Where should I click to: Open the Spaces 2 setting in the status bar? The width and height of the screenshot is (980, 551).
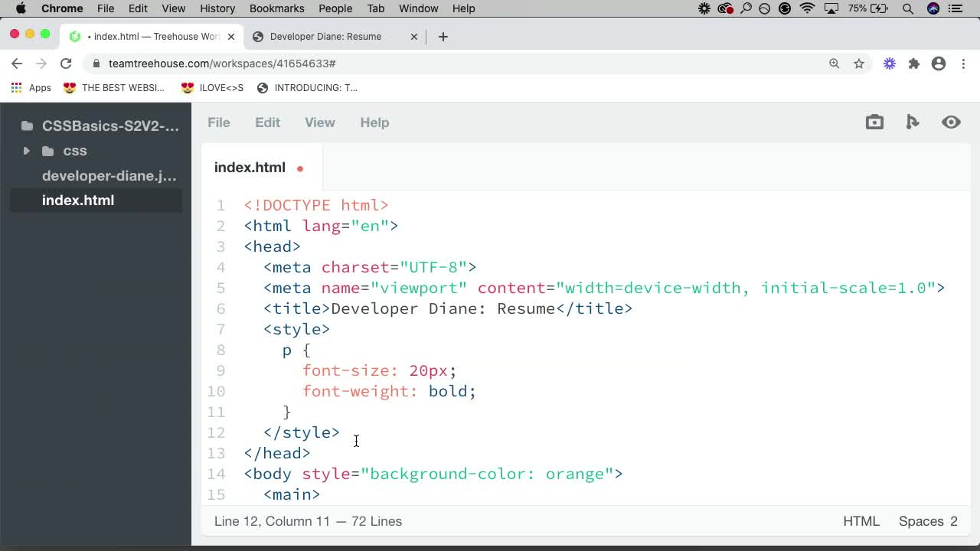pos(928,521)
